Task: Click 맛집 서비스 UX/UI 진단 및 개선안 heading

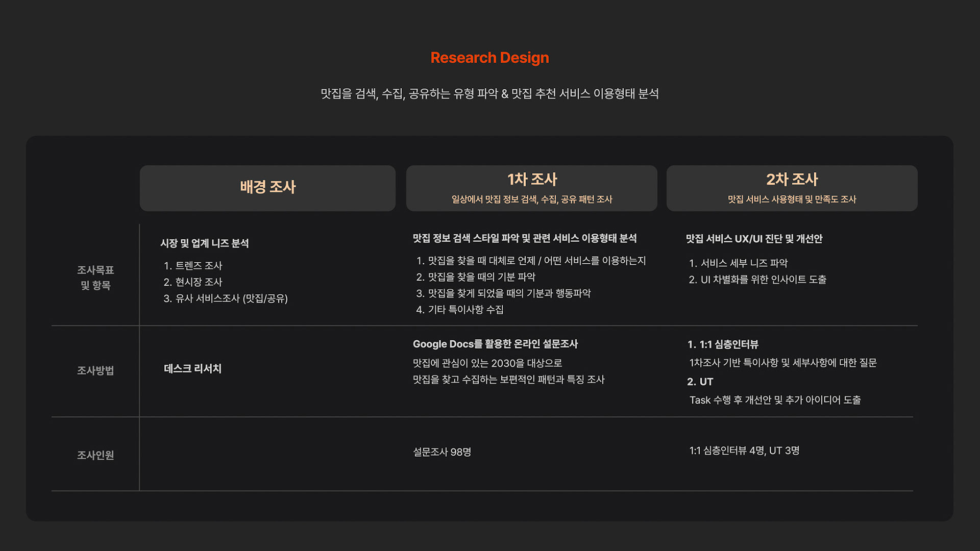Action: pyautogui.click(x=754, y=239)
